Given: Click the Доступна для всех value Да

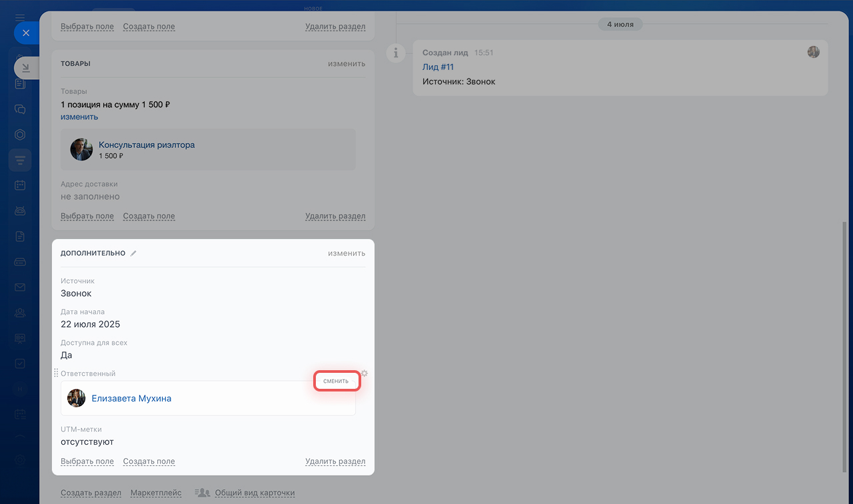Looking at the screenshot, I should pos(67,355).
